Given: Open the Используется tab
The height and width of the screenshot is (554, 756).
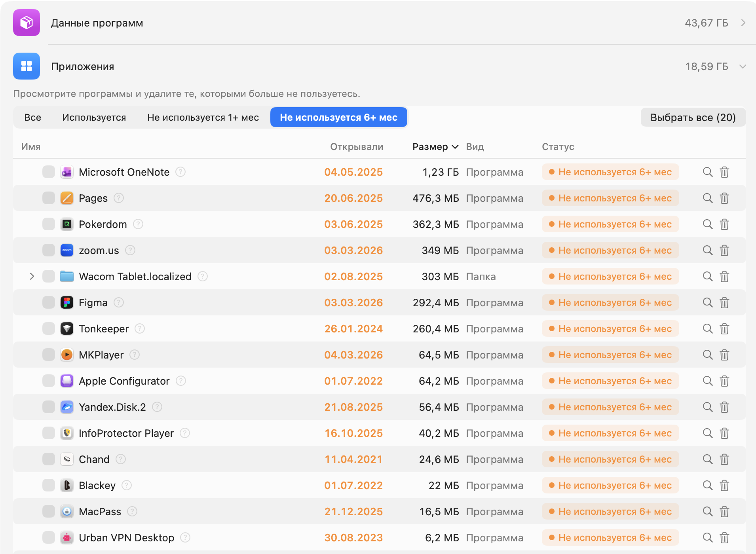Looking at the screenshot, I should tap(94, 118).
